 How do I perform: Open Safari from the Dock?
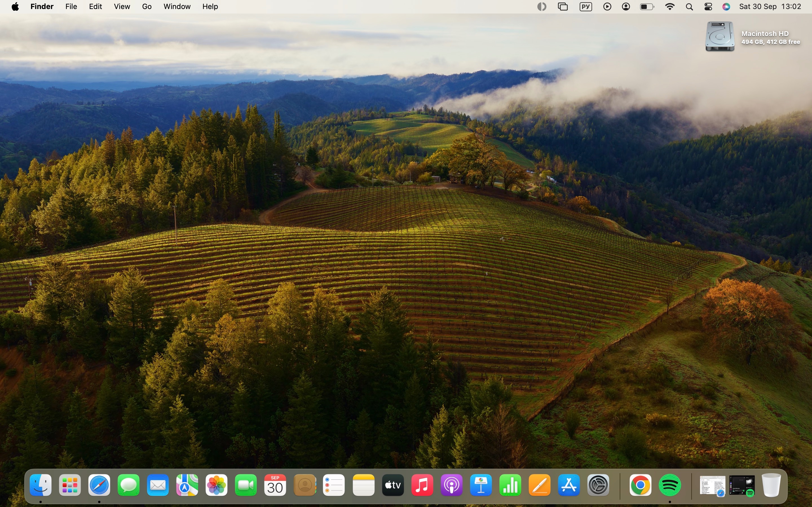click(x=99, y=485)
